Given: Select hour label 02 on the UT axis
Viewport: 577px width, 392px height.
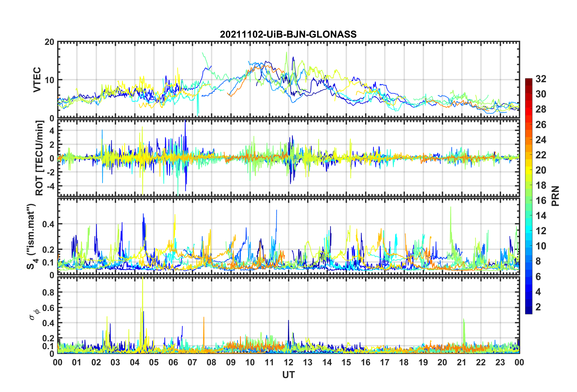Looking at the screenshot, I should (x=96, y=363).
